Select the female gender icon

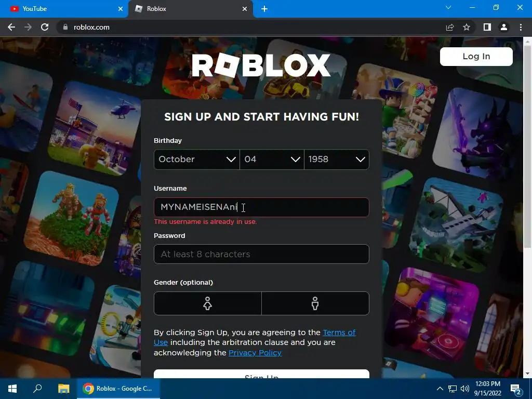[x=208, y=303]
